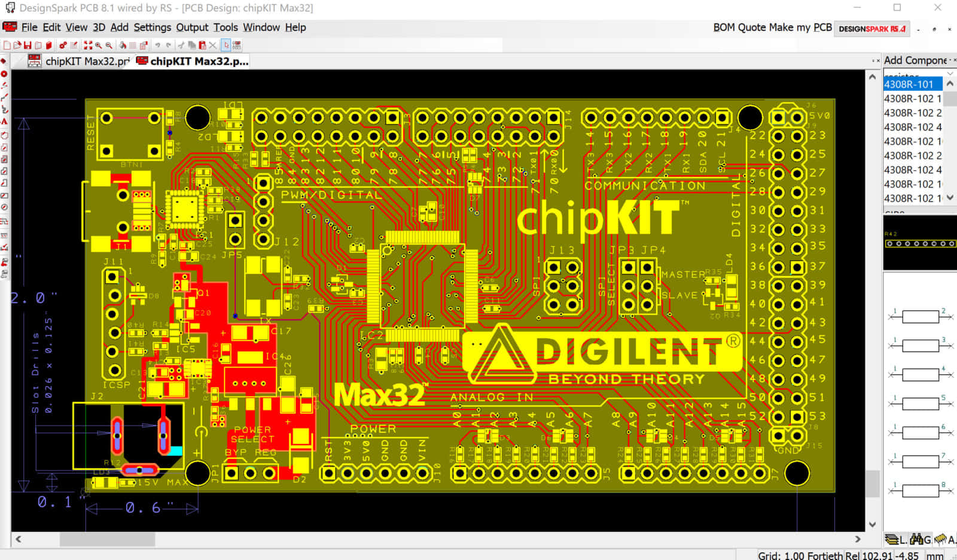Viewport: 957px width, 560px height.
Task: Open the Tools menu
Action: click(x=225, y=27)
